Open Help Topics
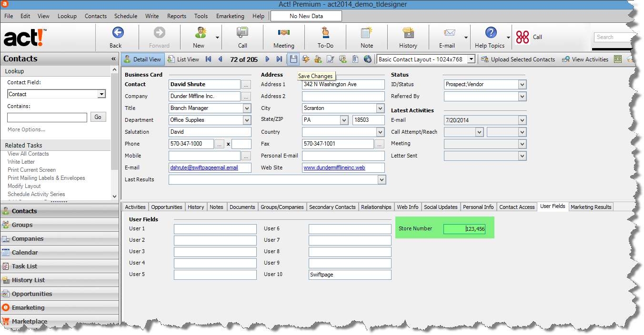Screen dimensions: 644x335 tap(490, 37)
